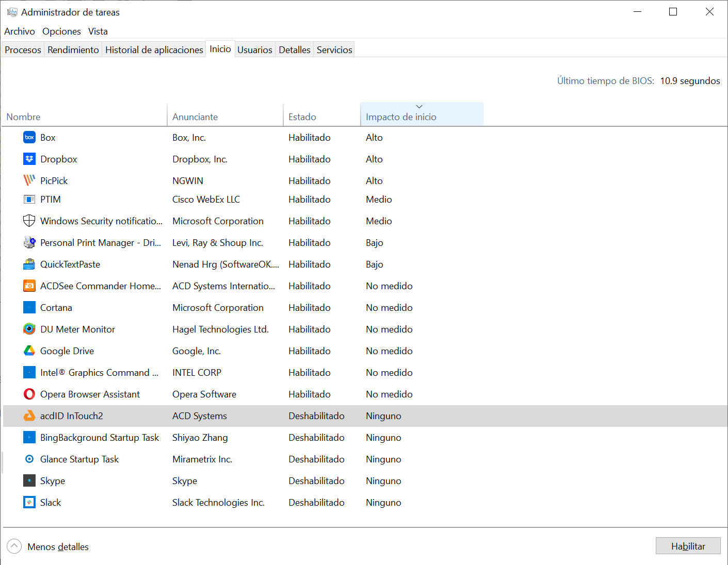The image size is (728, 565).
Task: Click the PicPick striped icon
Action: tap(29, 180)
